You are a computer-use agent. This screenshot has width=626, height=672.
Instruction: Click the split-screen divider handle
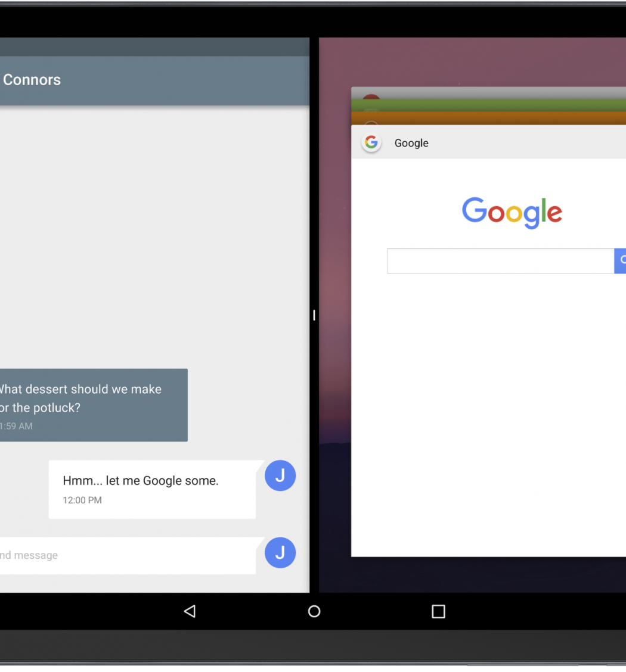coord(314,315)
